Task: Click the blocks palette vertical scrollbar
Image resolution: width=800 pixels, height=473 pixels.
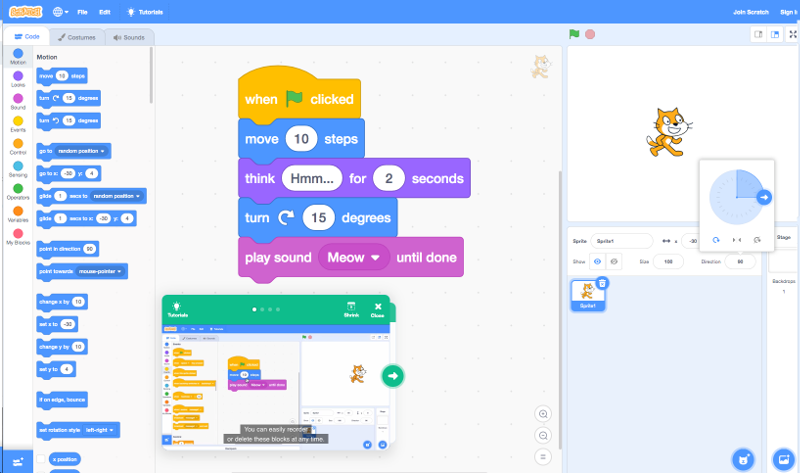Action: 151,75
